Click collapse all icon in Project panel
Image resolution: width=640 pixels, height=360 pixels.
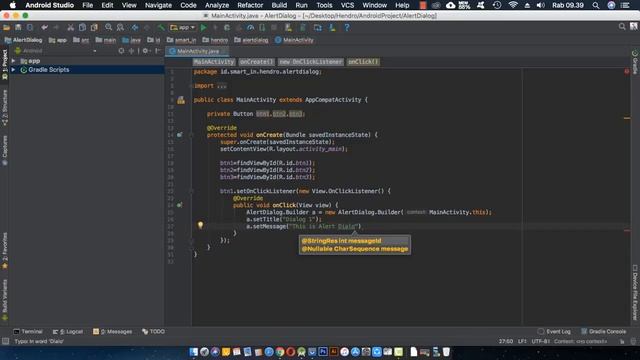(x=131, y=51)
